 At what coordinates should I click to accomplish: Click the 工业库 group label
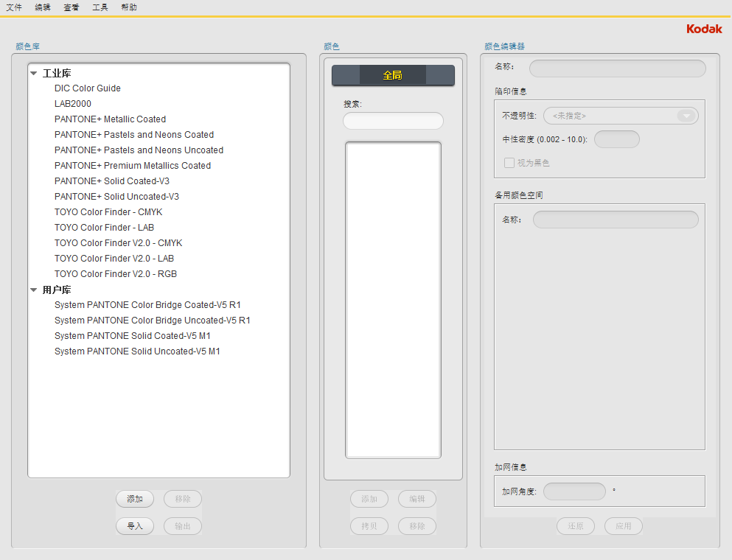pos(57,73)
